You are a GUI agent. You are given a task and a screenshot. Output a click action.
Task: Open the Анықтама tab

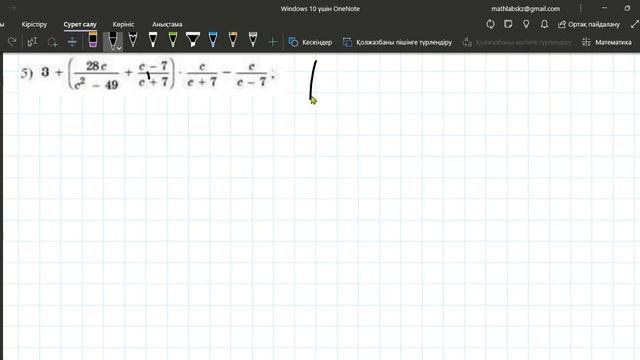coord(167,24)
